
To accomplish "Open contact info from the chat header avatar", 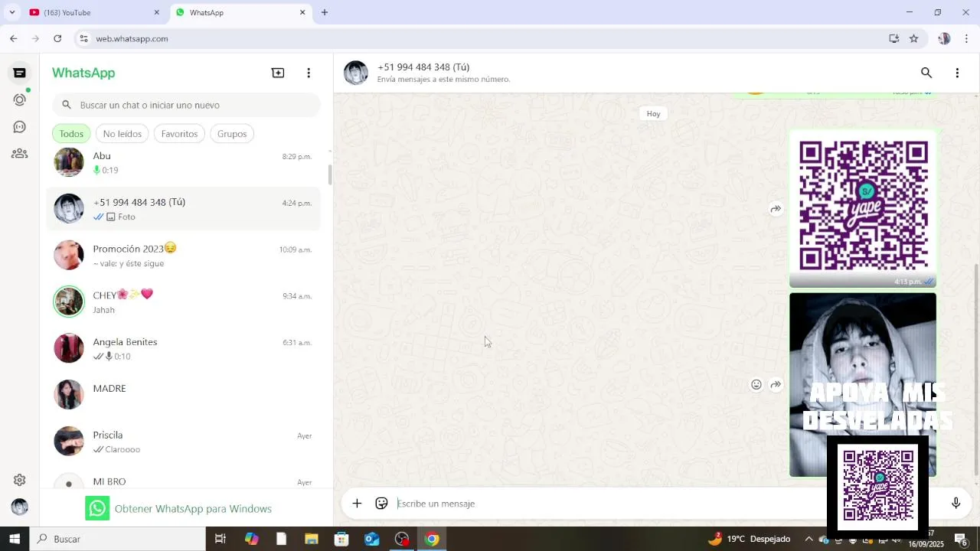I will coord(356,73).
